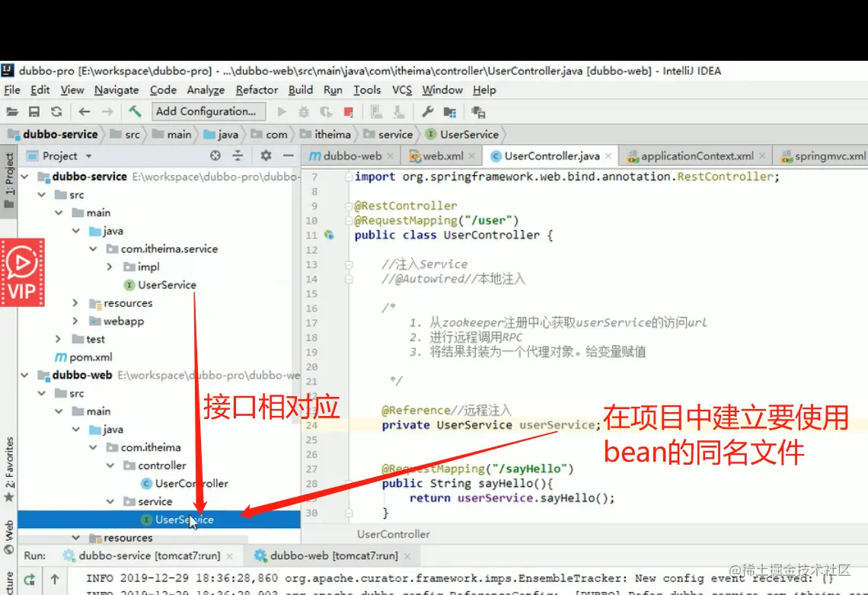Click the Save All toolbar icon

(x=34, y=112)
